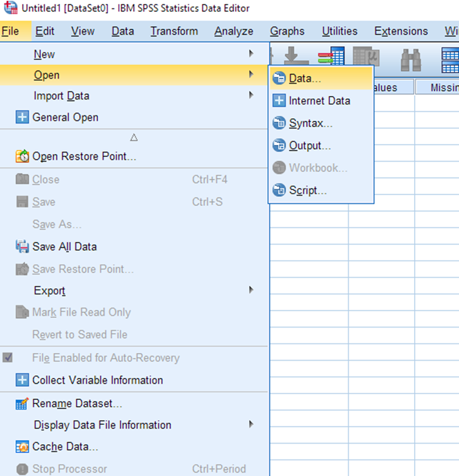
Task: Click the plus icon beside Internet Data
Action: tap(279, 100)
